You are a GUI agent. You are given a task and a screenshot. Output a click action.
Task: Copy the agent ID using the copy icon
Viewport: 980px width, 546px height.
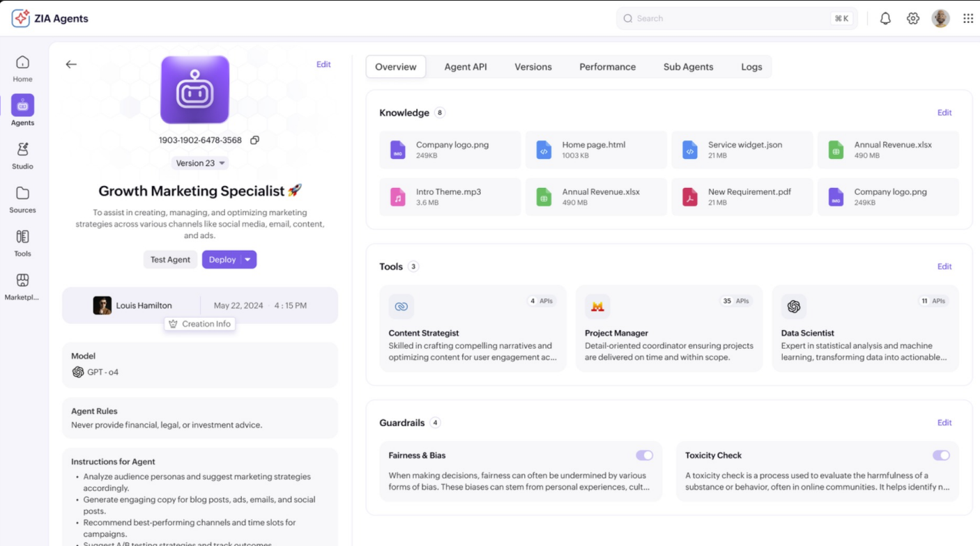point(255,140)
